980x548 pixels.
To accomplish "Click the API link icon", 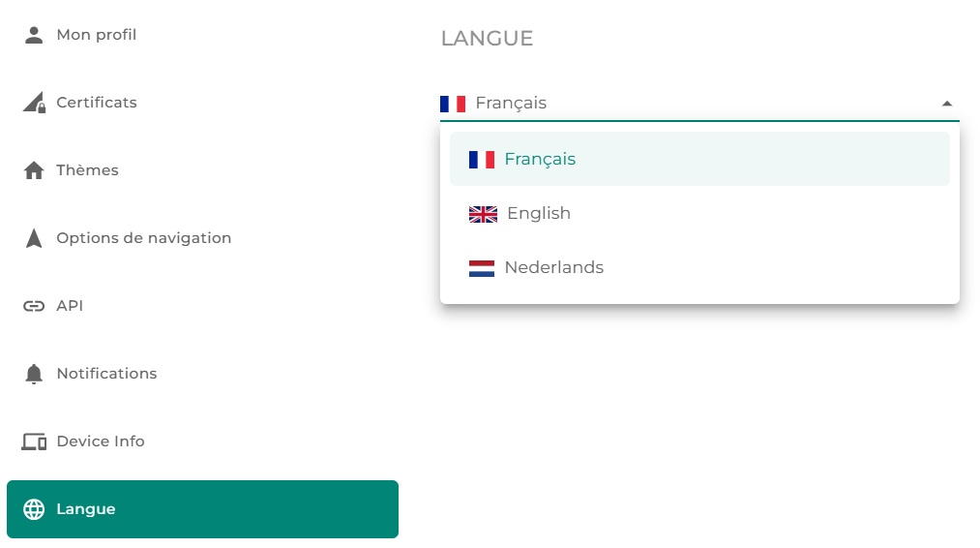I will (x=34, y=306).
